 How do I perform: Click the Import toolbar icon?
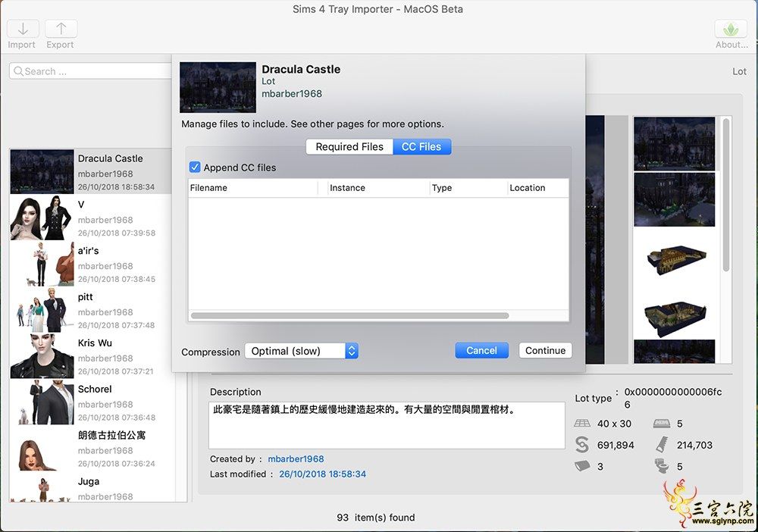[23, 29]
